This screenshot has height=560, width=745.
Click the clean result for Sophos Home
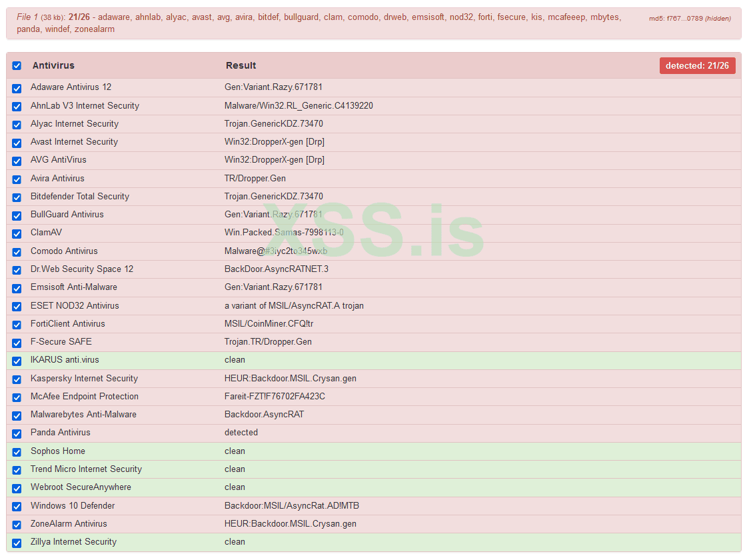235,451
